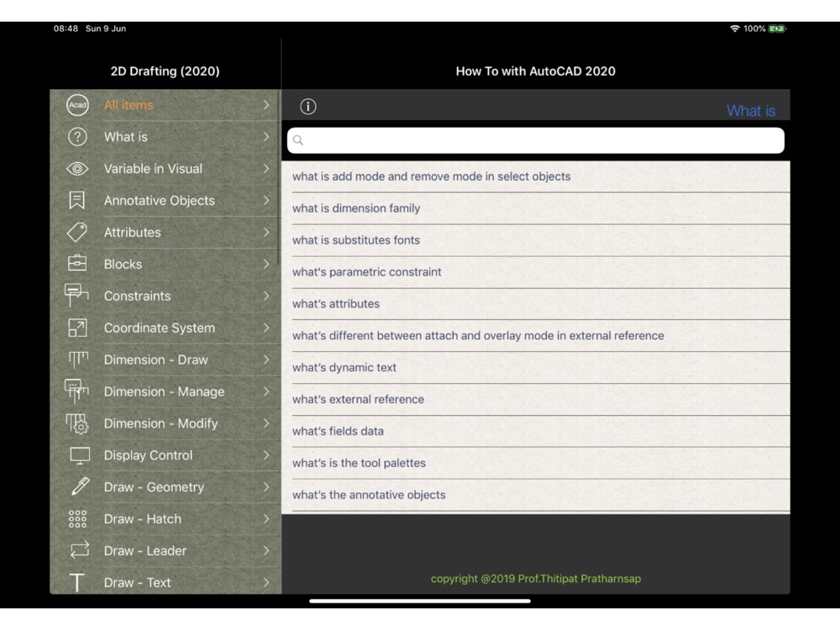Tap the question mark icon for What is
Viewport: 840px width, 630px height.
[77, 137]
